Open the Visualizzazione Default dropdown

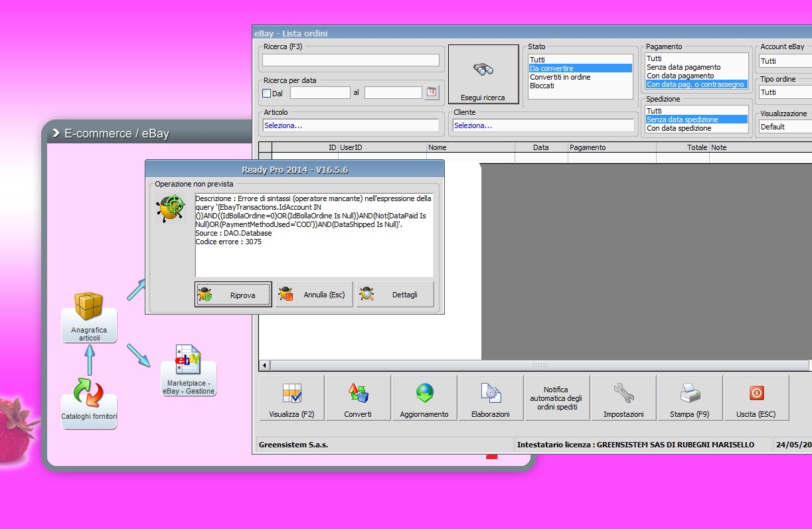click(785, 126)
